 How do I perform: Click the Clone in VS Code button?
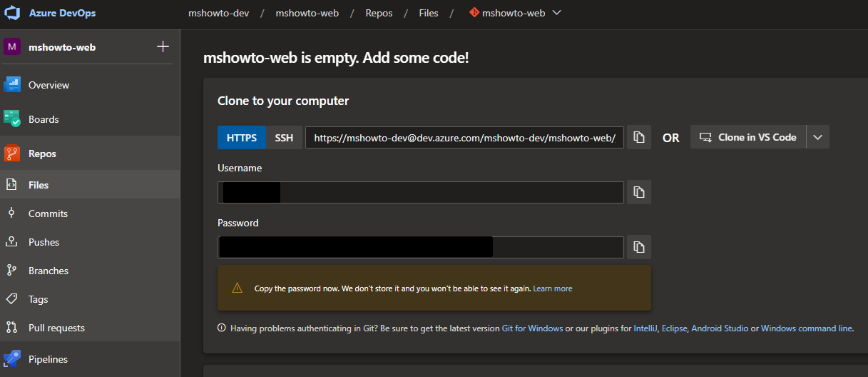point(748,137)
